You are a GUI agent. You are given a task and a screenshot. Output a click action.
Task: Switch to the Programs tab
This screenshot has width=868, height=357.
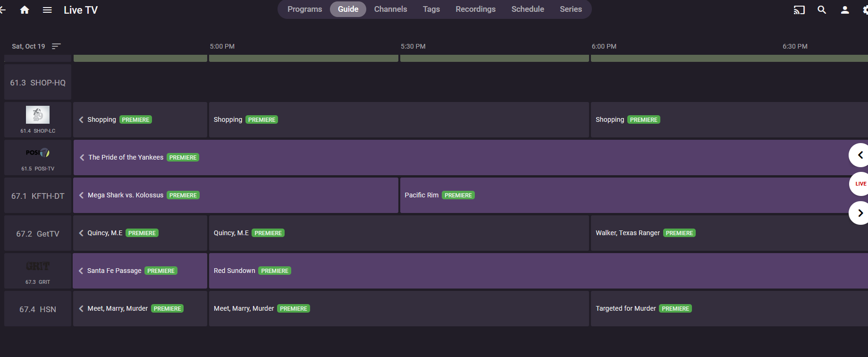point(304,9)
